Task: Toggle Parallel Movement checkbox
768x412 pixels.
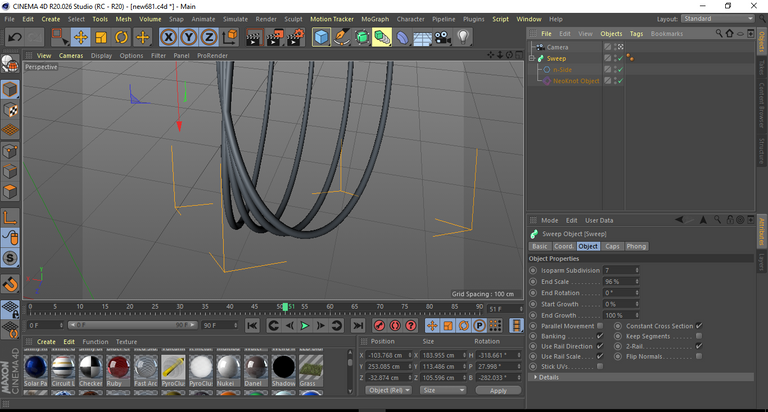Action: [600, 326]
